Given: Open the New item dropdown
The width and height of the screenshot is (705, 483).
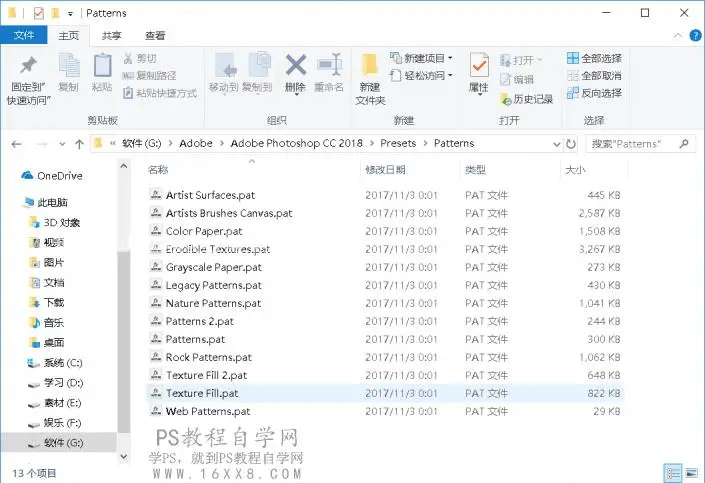Looking at the screenshot, I should [x=421, y=58].
